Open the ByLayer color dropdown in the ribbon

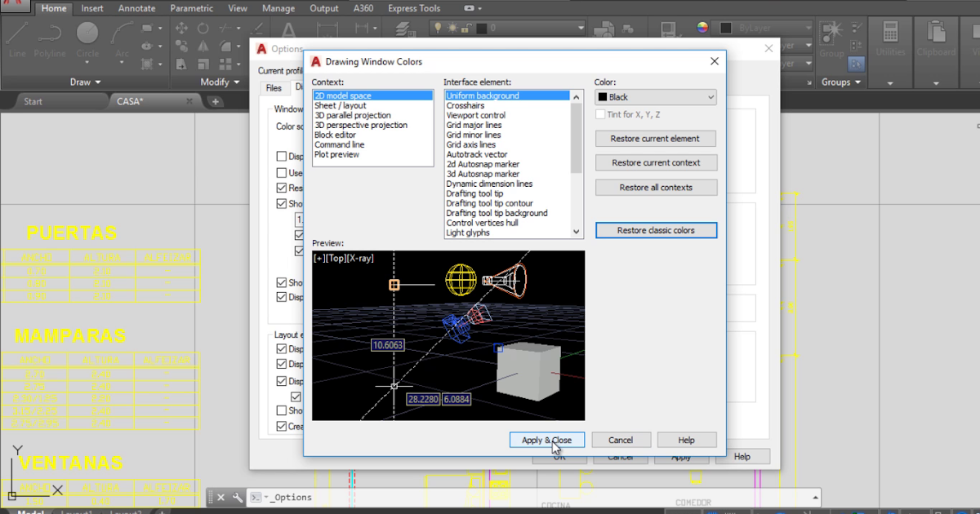(808, 28)
